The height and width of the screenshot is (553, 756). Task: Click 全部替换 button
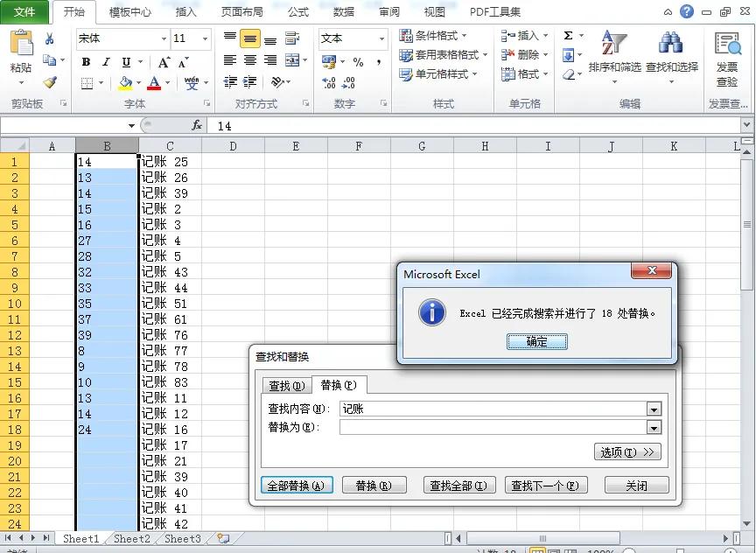[x=296, y=485]
